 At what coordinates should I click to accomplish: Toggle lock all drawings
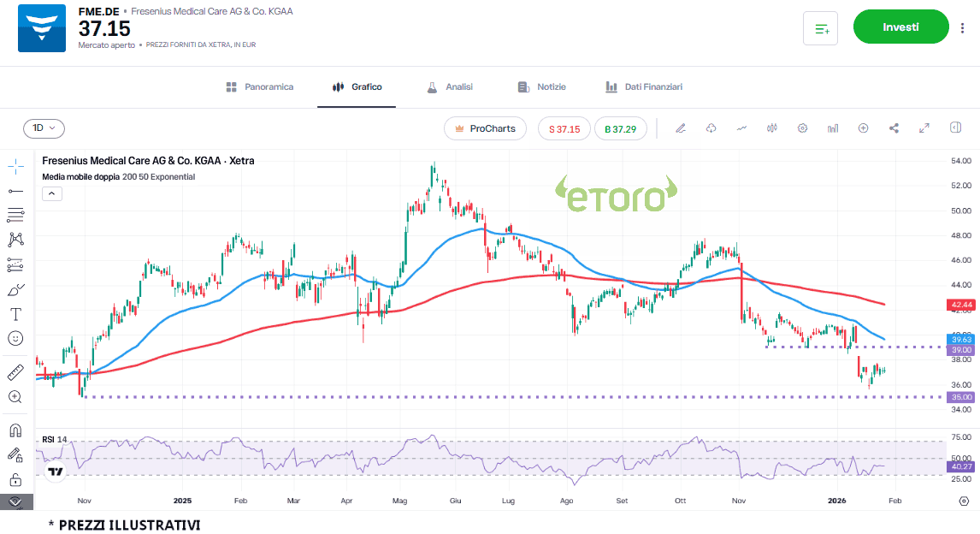click(x=15, y=479)
